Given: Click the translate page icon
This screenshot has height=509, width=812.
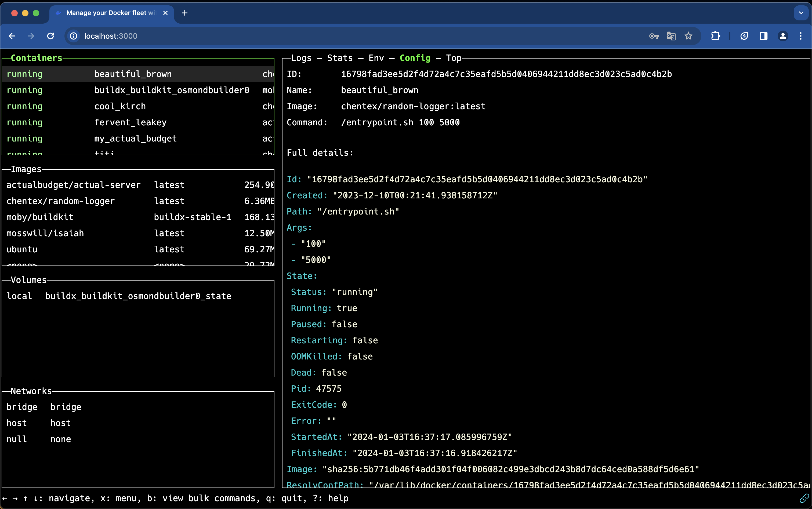Looking at the screenshot, I should (671, 36).
